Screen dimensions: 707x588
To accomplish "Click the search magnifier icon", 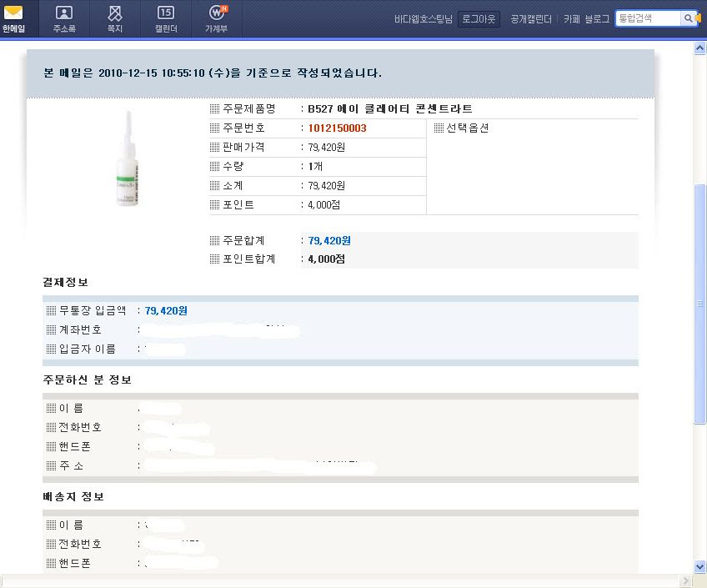I will click(688, 18).
